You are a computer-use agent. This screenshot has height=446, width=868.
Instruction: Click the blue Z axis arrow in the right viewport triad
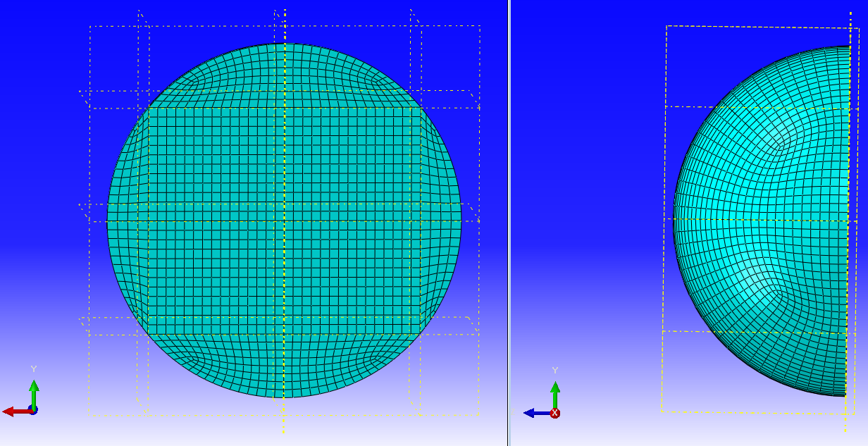536,414
